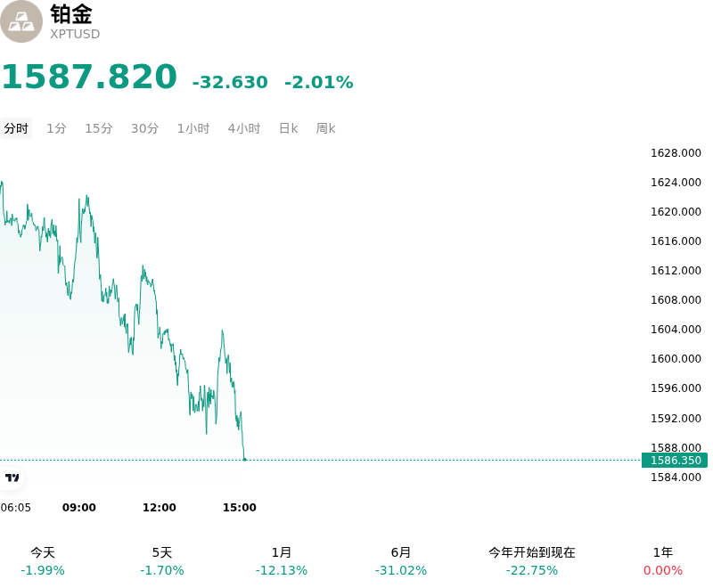Viewport: 713px width, 588px height.
Task: Switch to the 1分 chart interval
Action: pyautogui.click(x=56, y=128)
